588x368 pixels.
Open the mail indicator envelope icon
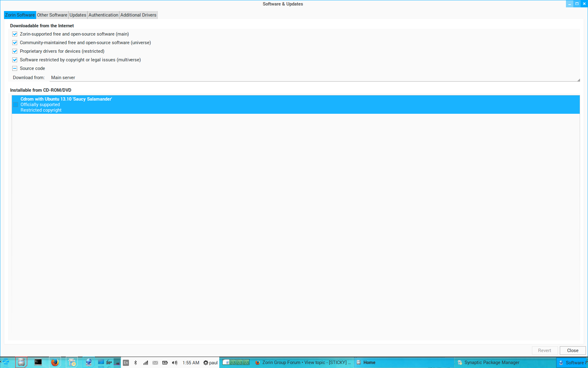(x=155, y=363)
